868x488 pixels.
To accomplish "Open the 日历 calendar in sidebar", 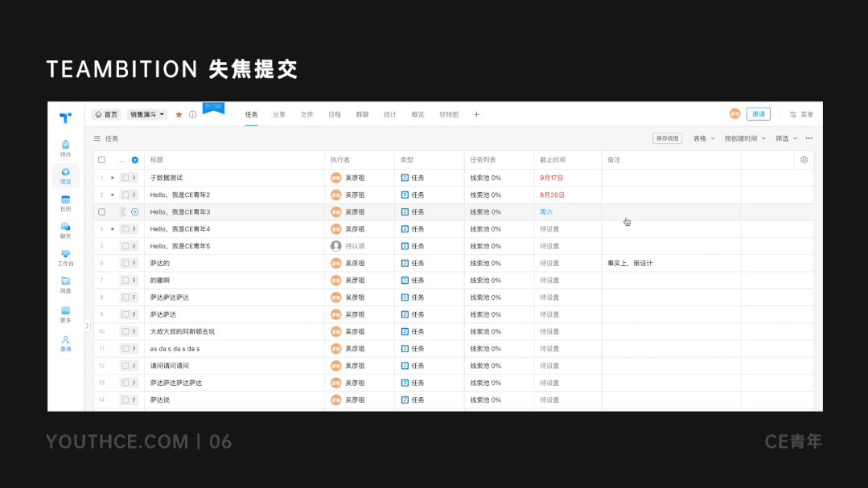I will click(65, 203).
